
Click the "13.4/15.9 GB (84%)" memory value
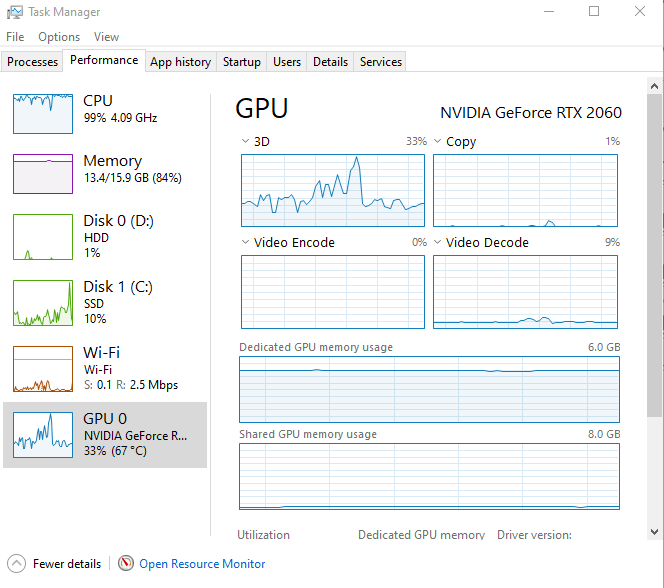pos(133,178)
